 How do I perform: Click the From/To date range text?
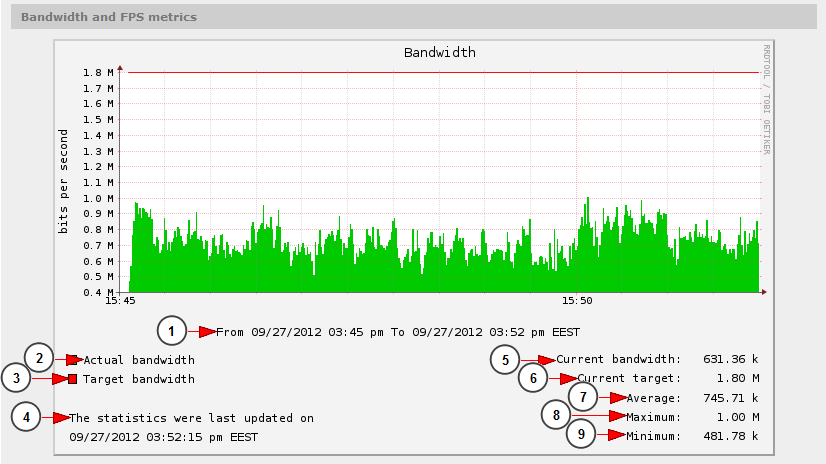(398, 332)
